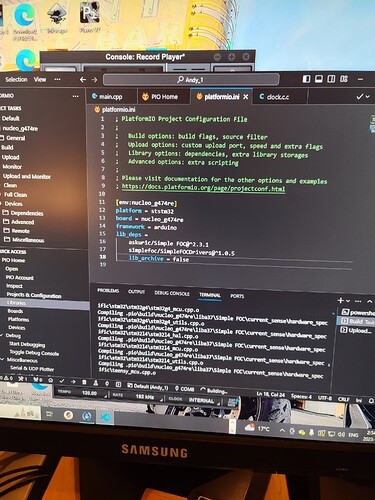The width and height of the screenshot is (375, 500).
Task: Select the Libraries item under Quick Access
Action: 17,303
